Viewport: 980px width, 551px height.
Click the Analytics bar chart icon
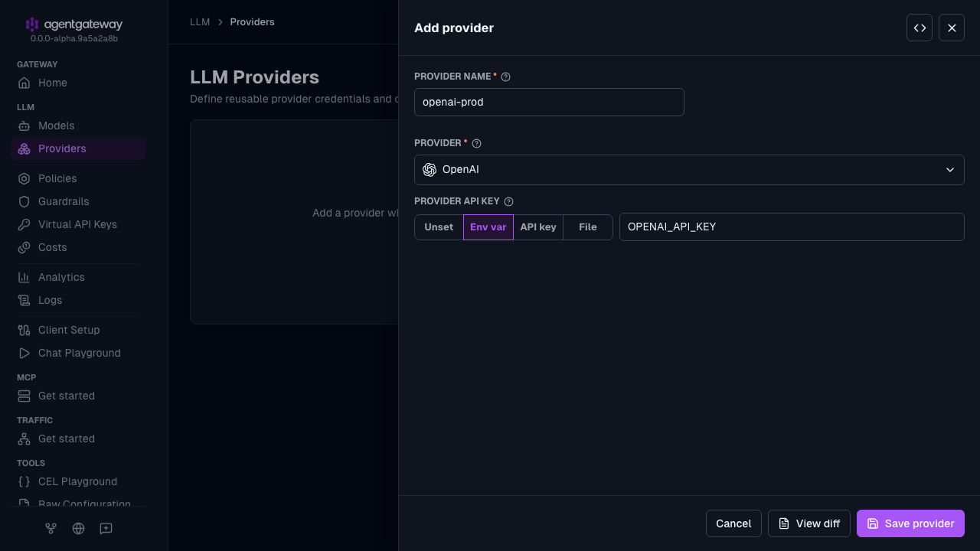click(x=24, y=277)
